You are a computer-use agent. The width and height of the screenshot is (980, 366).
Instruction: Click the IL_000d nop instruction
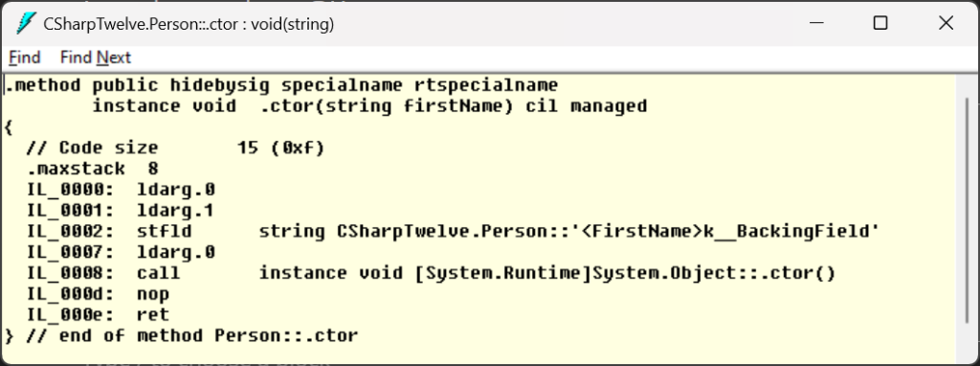click(x=99, y=294)
